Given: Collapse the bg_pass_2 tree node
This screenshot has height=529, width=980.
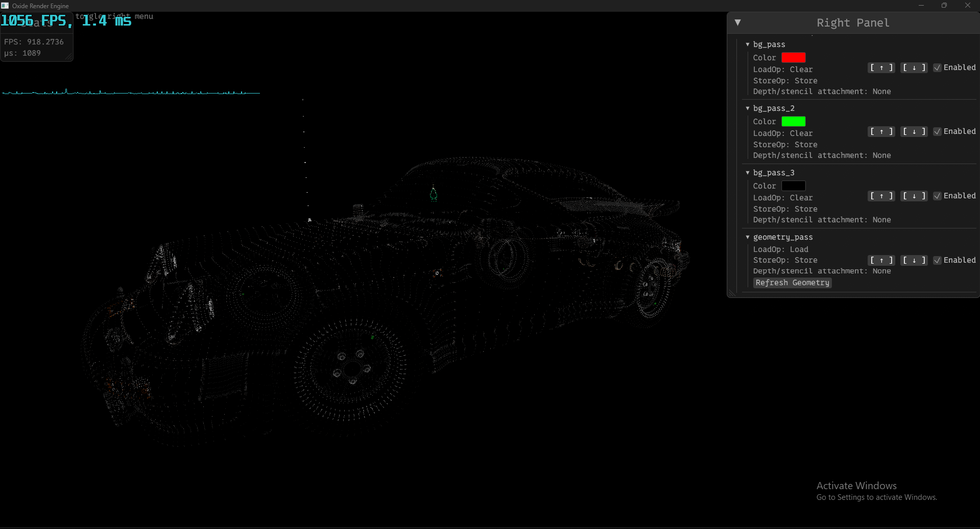Looking at the screenshot, I should pos(748,108).
